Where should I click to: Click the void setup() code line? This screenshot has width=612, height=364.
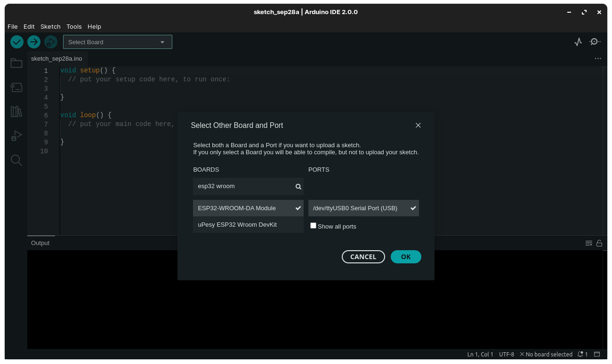coord(88,70)
